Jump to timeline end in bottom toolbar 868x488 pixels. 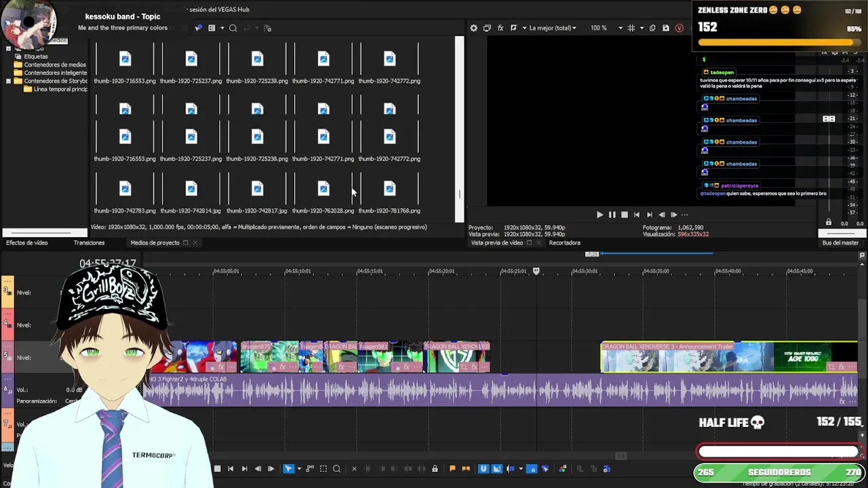(x=244, y=468)
